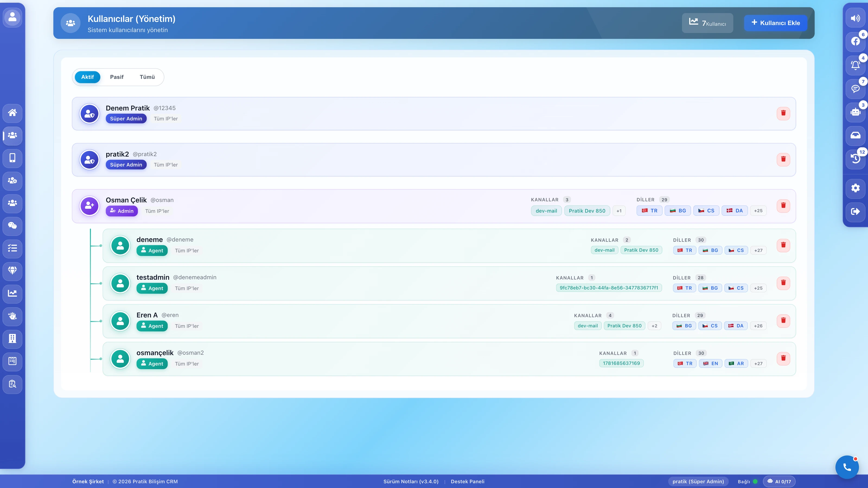Viewport: 868px width, 488px height.
Task: Click the Admin role badge for Osman Çelik
Action: [x=122, y=211]
